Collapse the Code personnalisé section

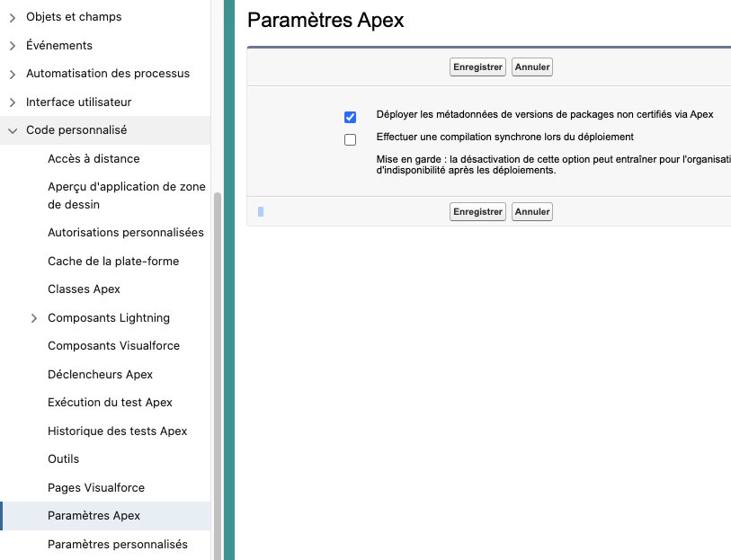click(x=11, y=130)
